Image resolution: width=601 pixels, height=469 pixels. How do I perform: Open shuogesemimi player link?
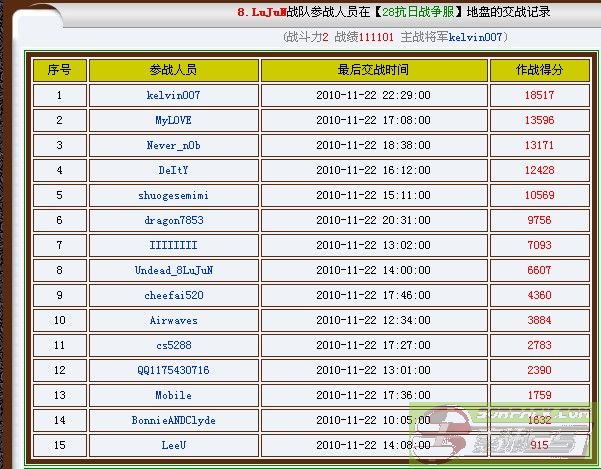click(x=173, y=195)
